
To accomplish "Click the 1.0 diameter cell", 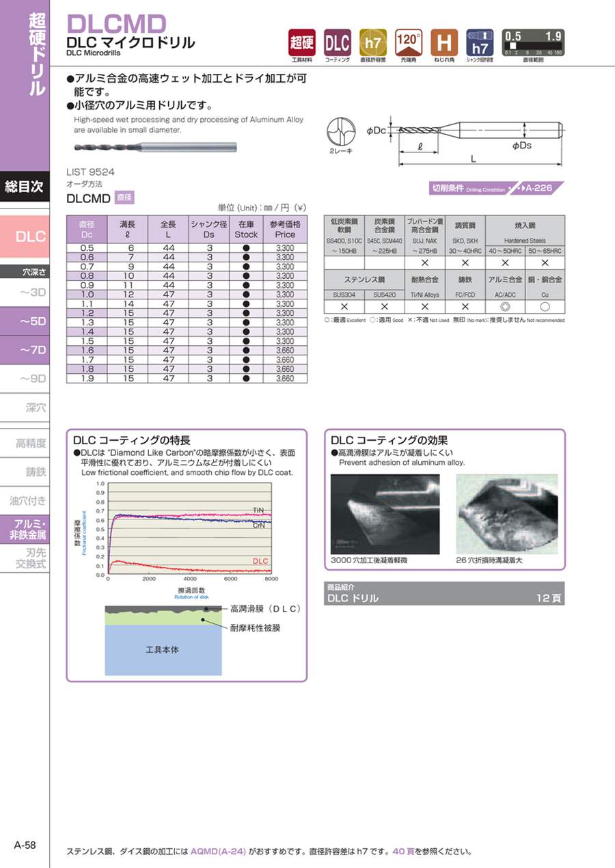I will pos(87,294).
